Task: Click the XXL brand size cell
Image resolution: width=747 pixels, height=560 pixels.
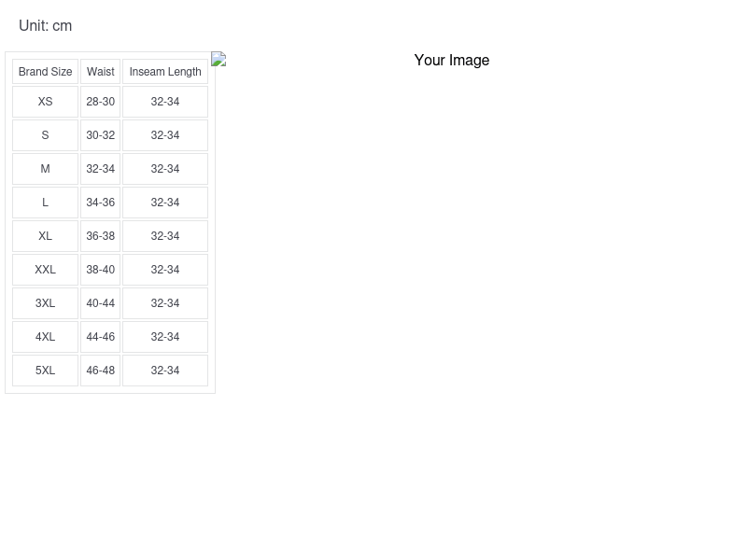Action: coord(45,270)
